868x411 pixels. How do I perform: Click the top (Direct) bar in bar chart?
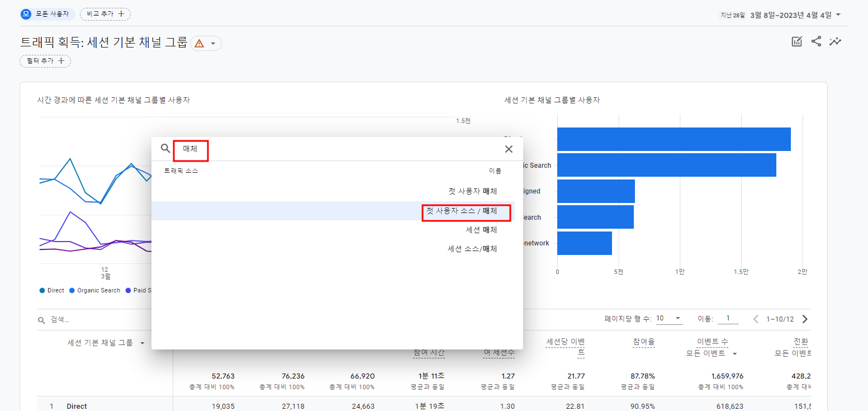(674, 139)
